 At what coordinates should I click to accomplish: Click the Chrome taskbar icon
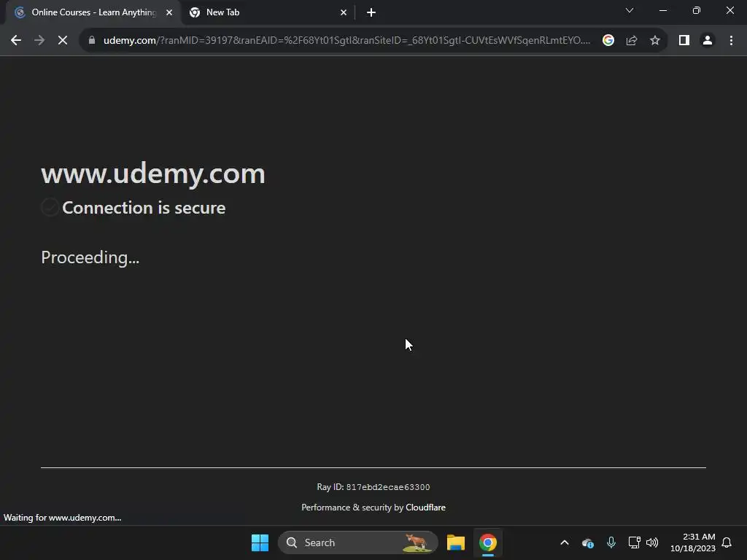pyautogui.click(x=488, y=542)
